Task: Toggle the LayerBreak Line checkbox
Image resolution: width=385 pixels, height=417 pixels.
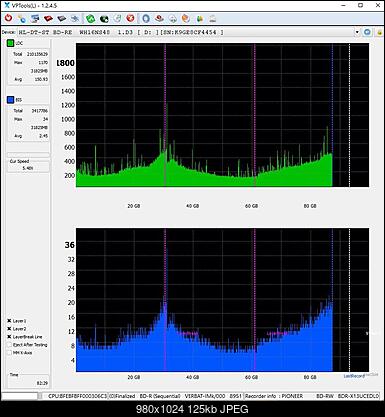Action: click(9, 337)
